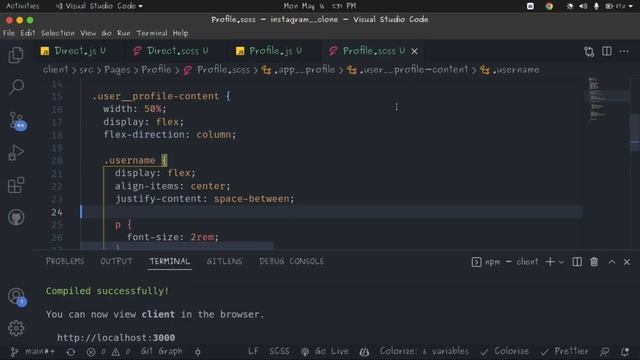640x360 pixels.
Task: Click Go Live in the status bar
Action: pos(325,351)
